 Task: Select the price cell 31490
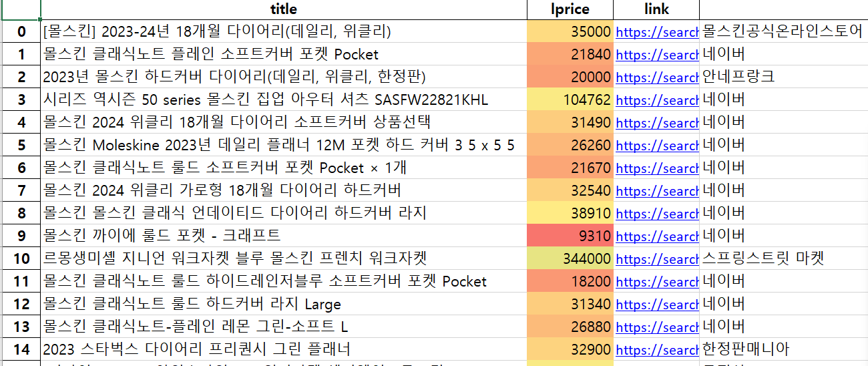(x=570, y=122)
